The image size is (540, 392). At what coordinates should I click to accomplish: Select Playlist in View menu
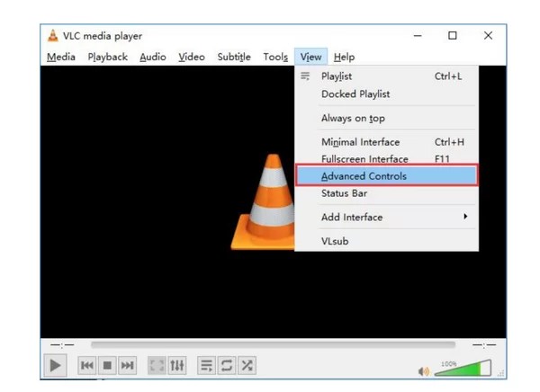386,76
